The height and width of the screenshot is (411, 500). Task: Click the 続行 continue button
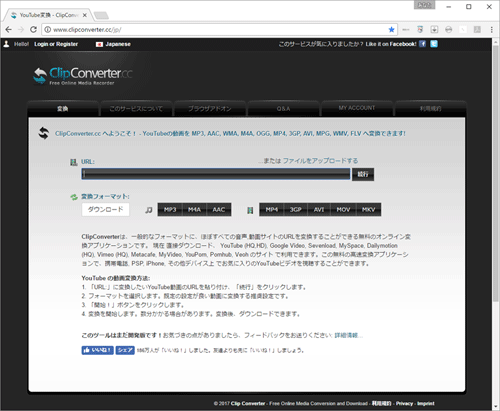click(x=363, y=174)
